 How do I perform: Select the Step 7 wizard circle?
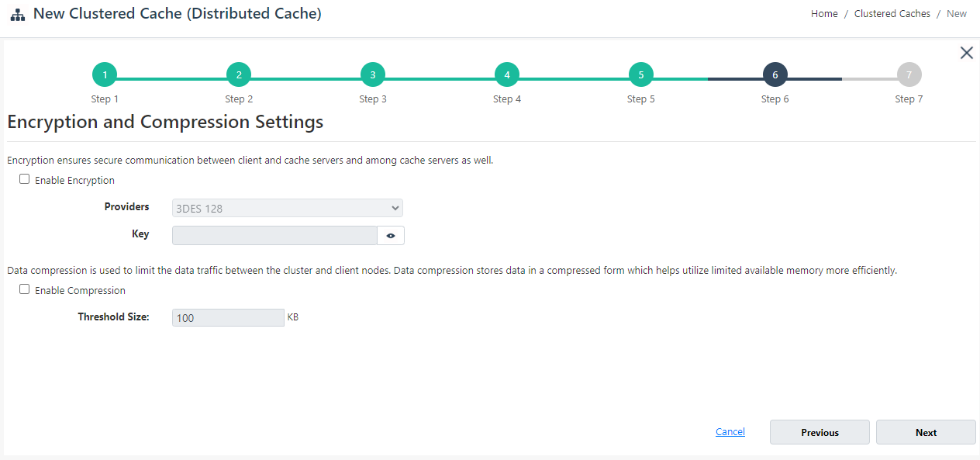pos(909,74)
